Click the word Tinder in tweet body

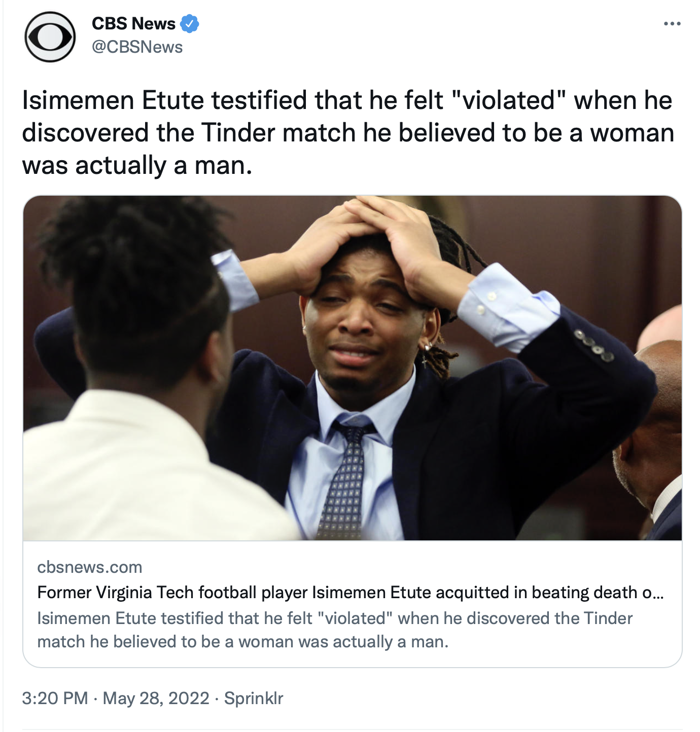(238, 133)
